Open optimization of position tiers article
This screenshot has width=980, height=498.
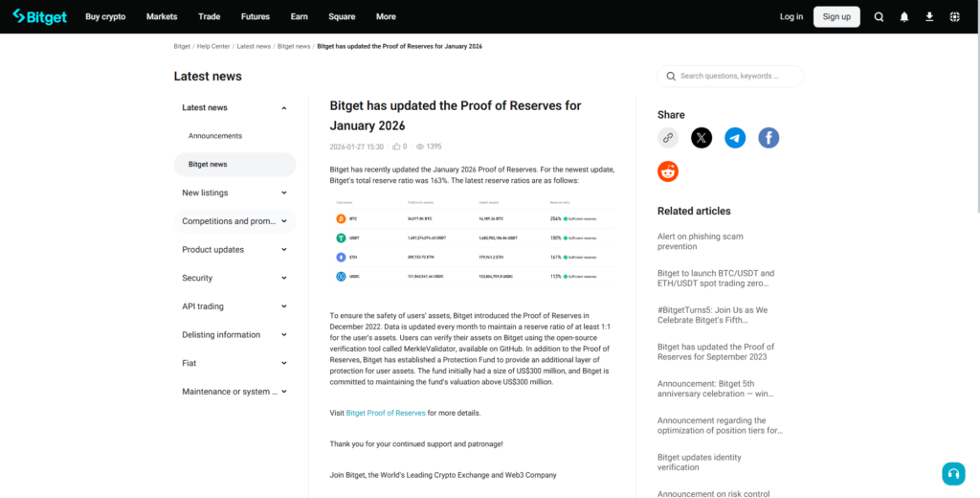[720, 425]
